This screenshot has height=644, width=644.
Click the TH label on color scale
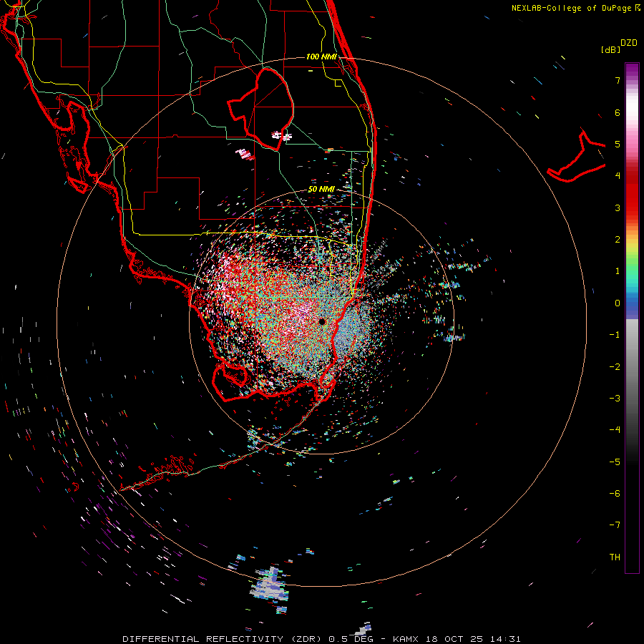click(x=615, y=557)
